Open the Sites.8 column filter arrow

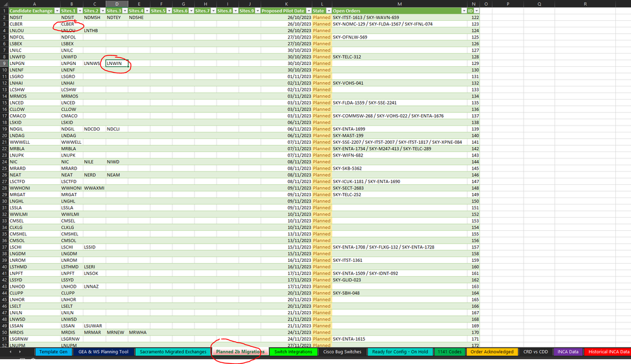point(236,11)
